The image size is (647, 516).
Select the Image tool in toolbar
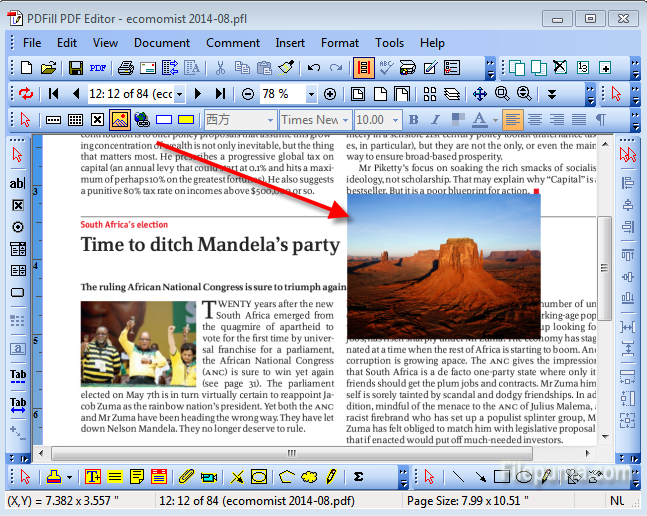pos(120,120)
